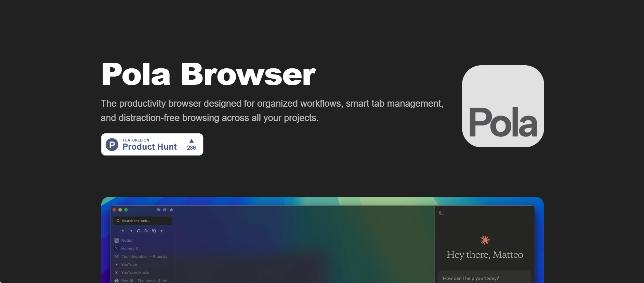644x283 pixels.
Task: Click the Product Hunt upvote triangle
Action: coord(192,141)
